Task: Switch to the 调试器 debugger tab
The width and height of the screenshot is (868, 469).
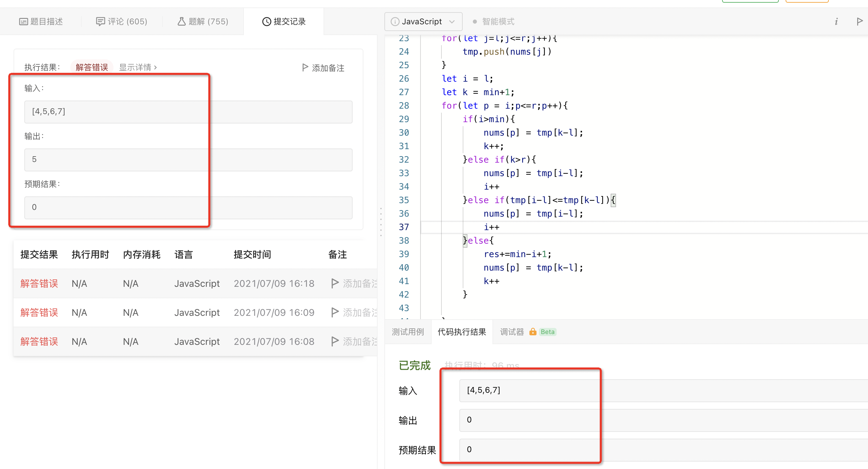Action: pyautogui.click(x=512, y=332)
